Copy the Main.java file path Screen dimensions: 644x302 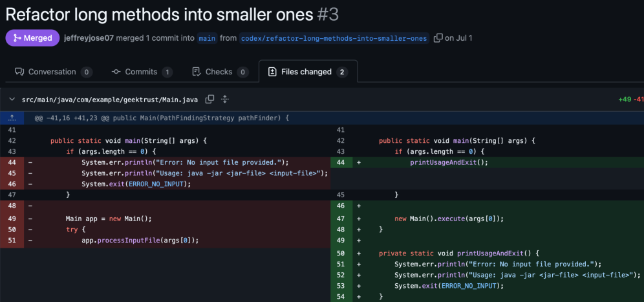click(x=209, y=100)
